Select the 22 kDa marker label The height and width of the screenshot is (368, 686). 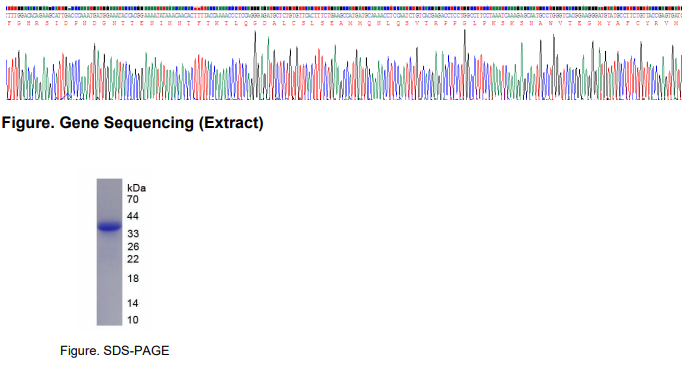133,259
